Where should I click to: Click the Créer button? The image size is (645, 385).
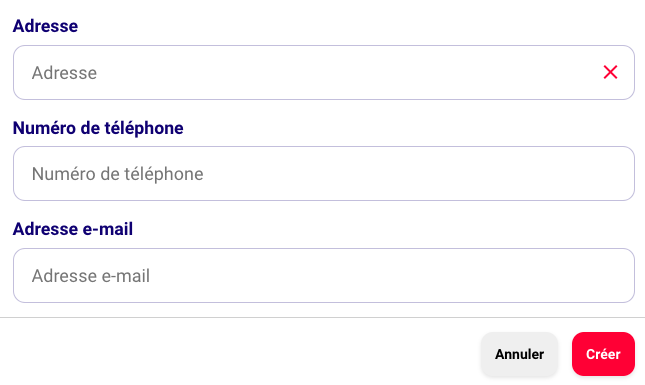tap(603, 354)
